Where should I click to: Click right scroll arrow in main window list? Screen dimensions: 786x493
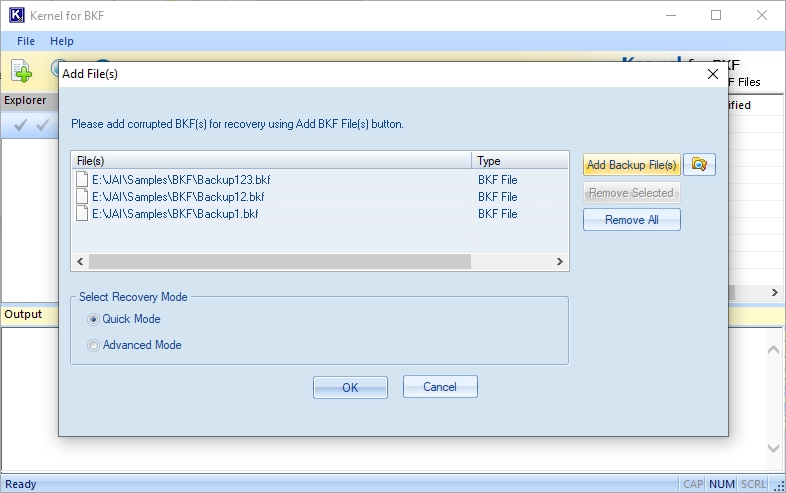click(775, 292)
